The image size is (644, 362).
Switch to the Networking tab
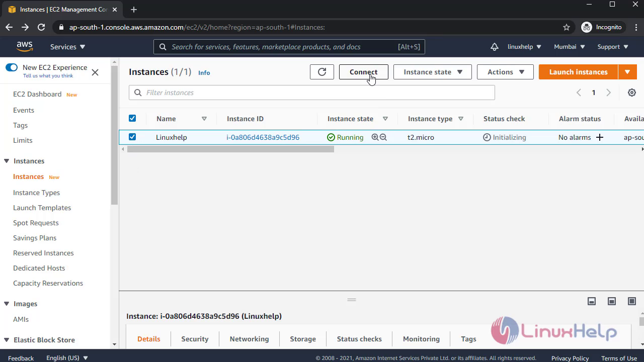coord(249,339)
